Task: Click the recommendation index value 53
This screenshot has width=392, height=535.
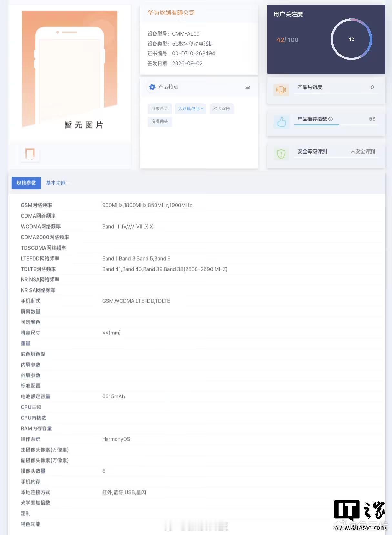Action: [x=372, y=119]
